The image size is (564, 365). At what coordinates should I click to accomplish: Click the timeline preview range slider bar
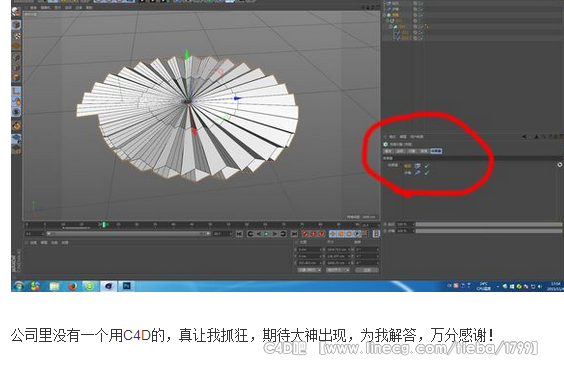click(x=128, y=234)
